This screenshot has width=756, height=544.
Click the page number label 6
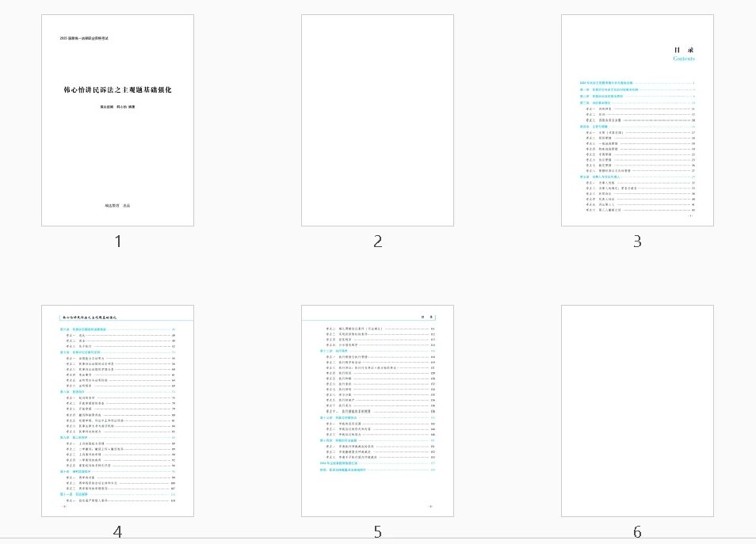coord(637,532)
